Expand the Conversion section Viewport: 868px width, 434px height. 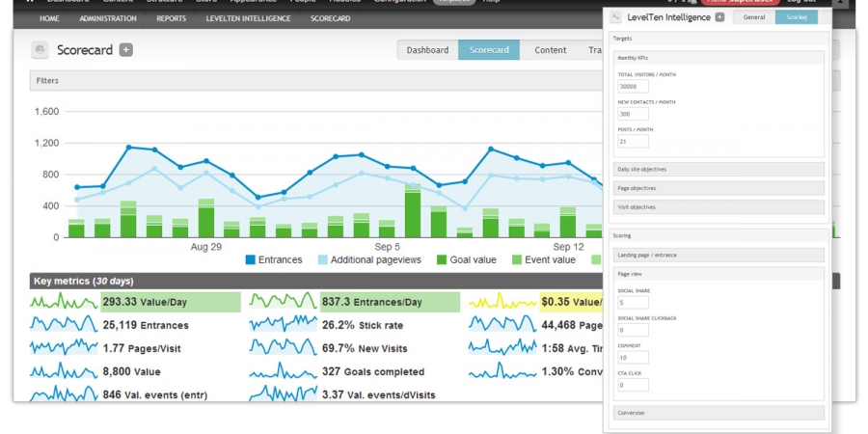click(x=719, y=413)
